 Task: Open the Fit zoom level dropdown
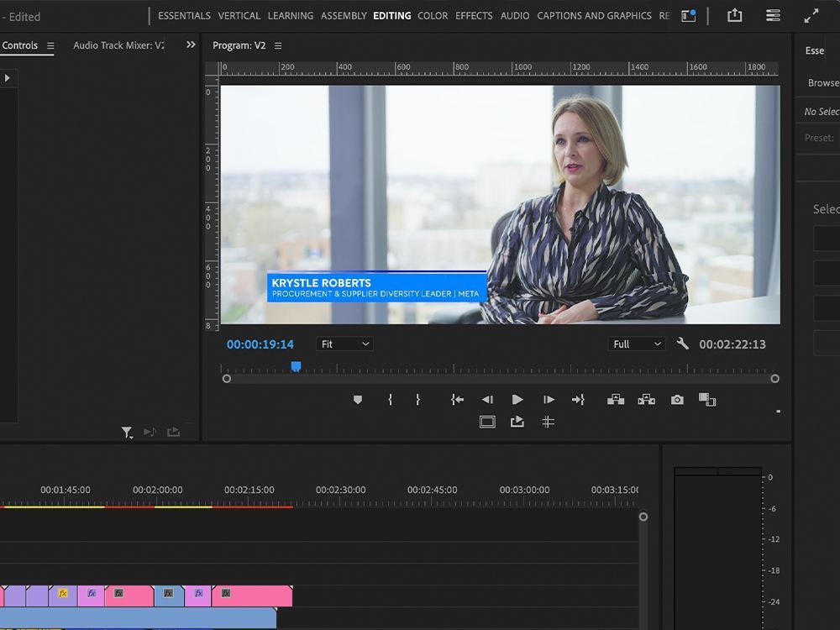(x=344, y=344)
